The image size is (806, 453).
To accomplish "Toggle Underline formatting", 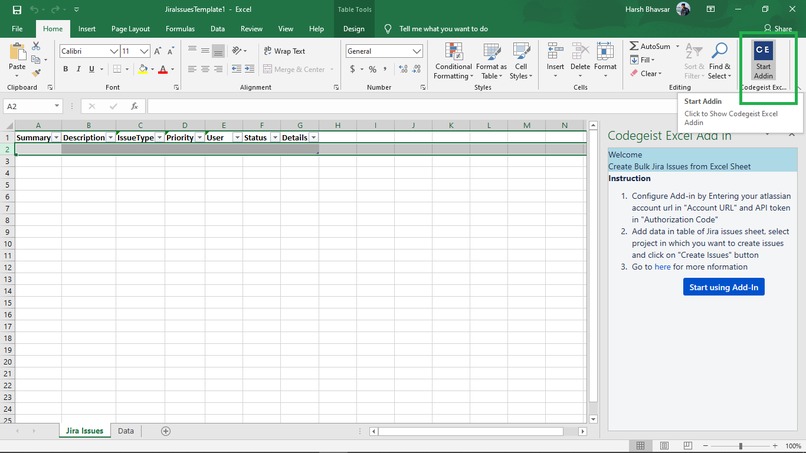I will point(91,69).
